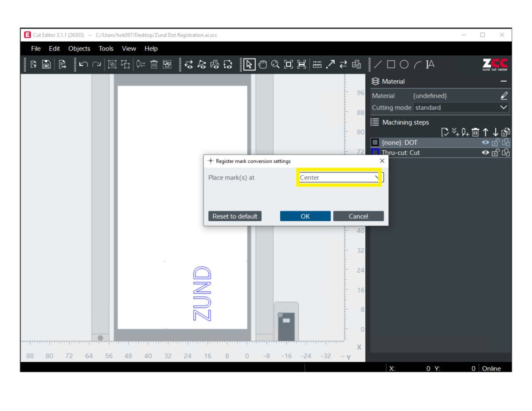This screenshot has width=532, height=411.
Task: Click the group objects icon
Action: pos(112,65)
